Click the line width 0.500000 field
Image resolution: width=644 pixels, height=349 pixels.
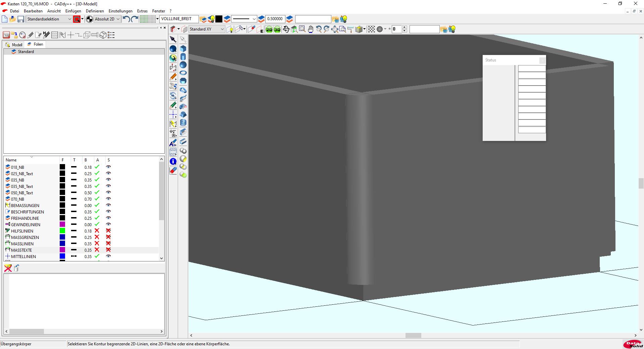point(275,19)
